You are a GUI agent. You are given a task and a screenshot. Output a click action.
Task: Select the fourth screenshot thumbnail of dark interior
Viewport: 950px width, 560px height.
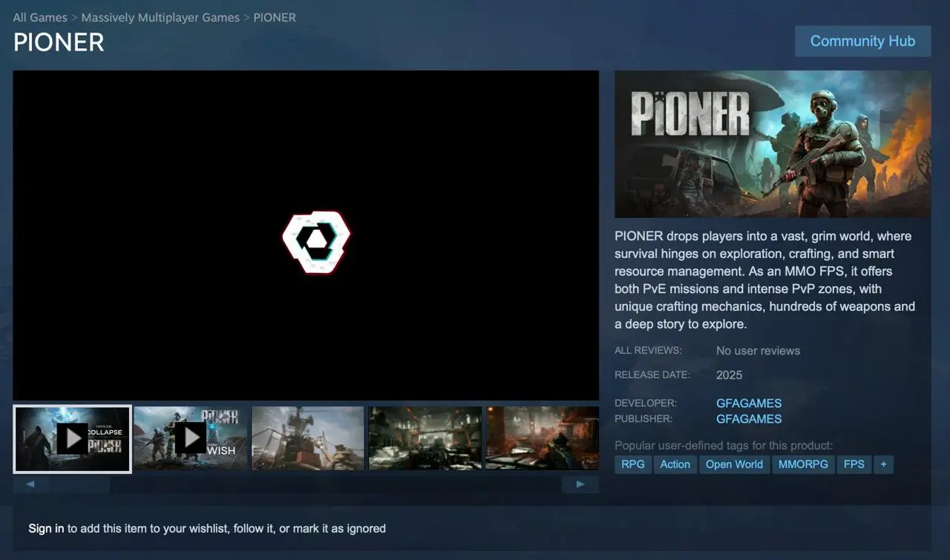(x=425, y=438)
